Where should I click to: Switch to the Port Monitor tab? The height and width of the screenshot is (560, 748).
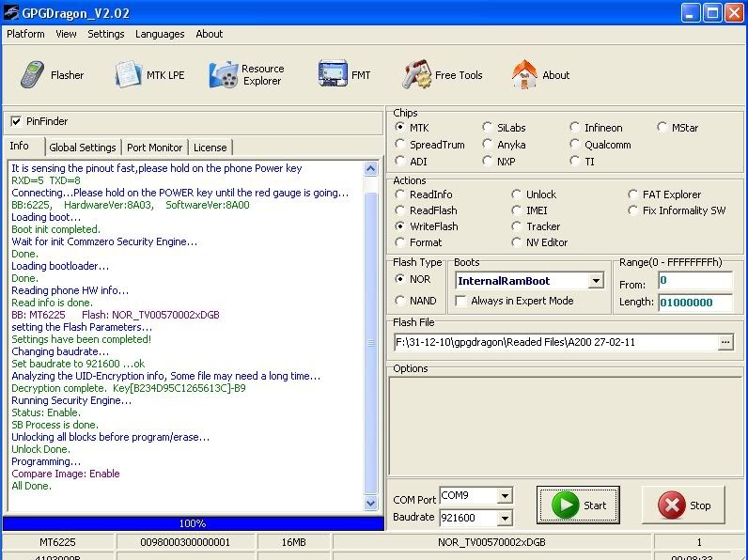pos(154,148)
